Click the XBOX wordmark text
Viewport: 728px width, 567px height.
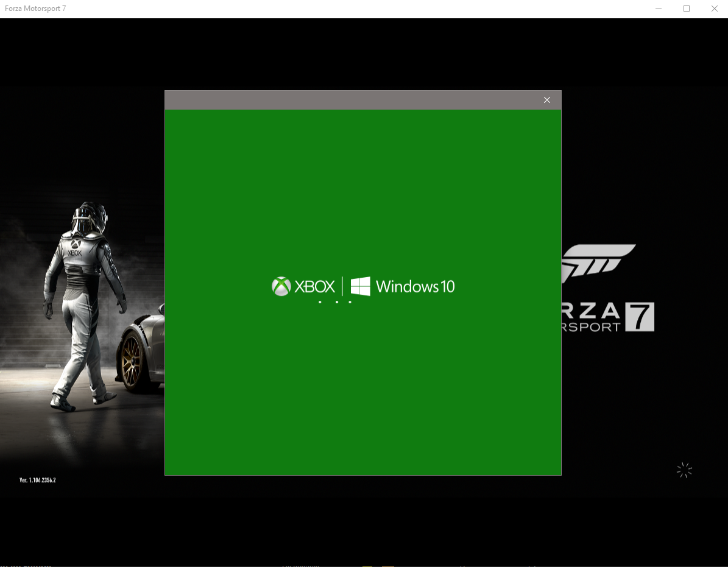click(x=314, y=287)
